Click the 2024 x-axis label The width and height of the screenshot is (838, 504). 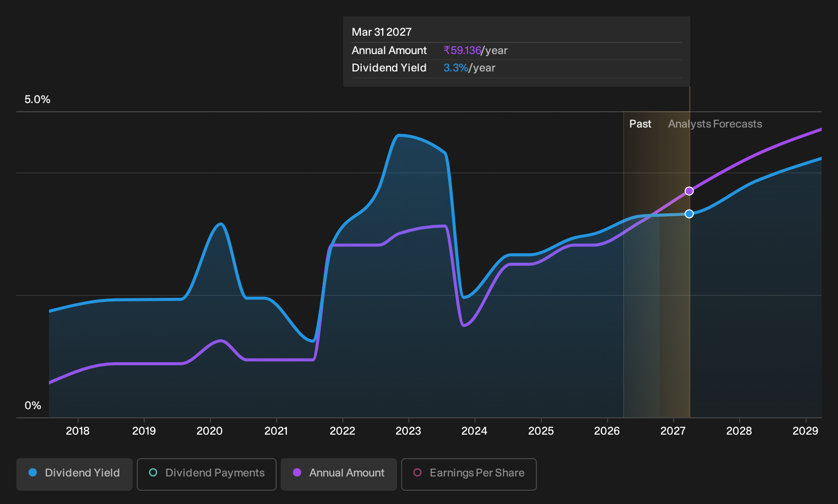coord(475,431)
